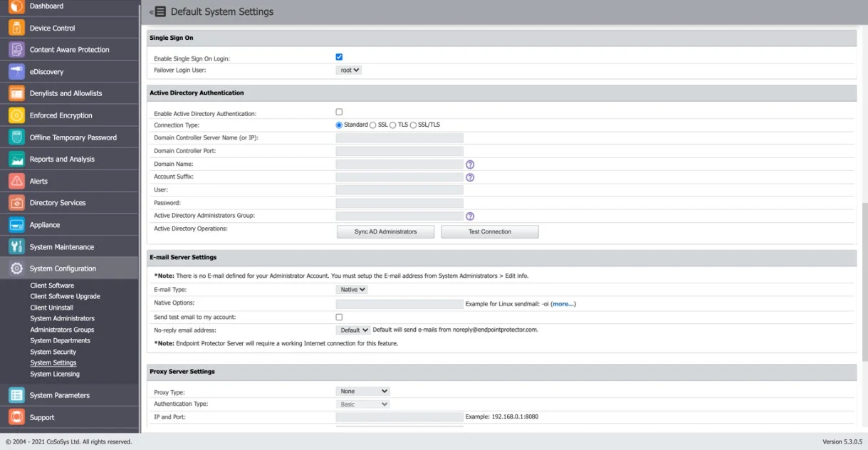Image resolution: width=868 pixels, height=450 pixels.
Task: Click the Offline Temporary Password icon
Action: click(x=16, y=137)
